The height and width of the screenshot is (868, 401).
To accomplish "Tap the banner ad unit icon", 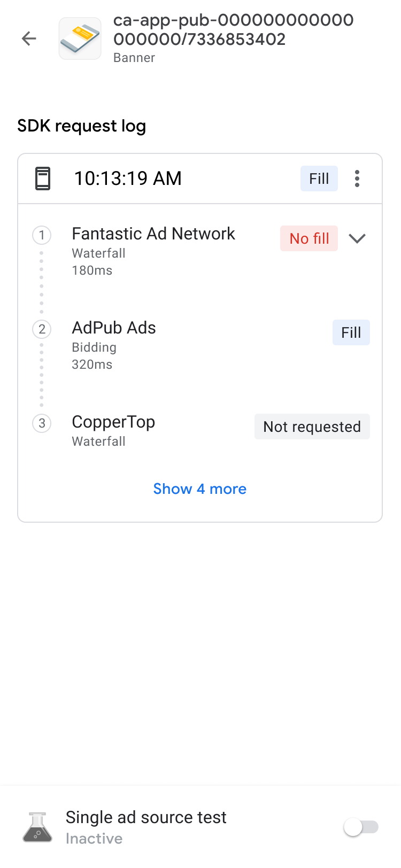I will click(x=80, y=38).
